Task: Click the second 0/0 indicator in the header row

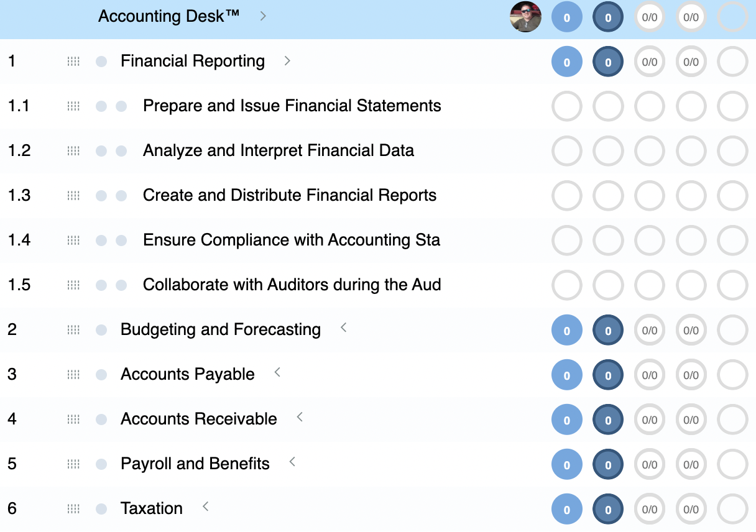Action: pyautogui.click(x=691, y=17)
